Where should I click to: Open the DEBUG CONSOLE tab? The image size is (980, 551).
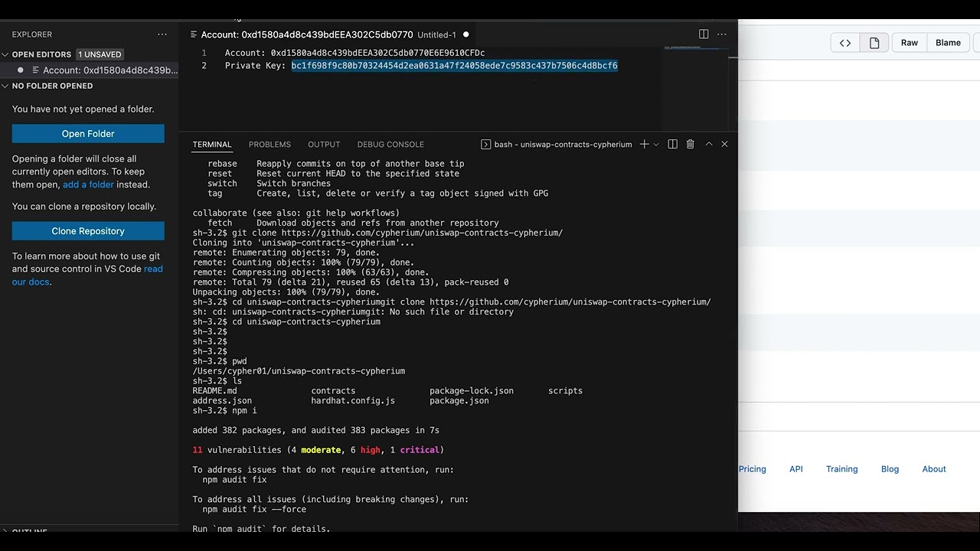[390, 144]
